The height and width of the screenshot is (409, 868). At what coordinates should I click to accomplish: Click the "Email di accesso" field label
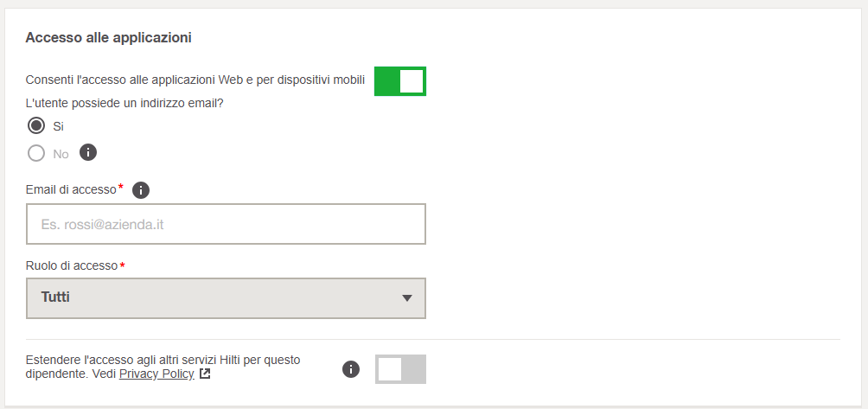71,190
